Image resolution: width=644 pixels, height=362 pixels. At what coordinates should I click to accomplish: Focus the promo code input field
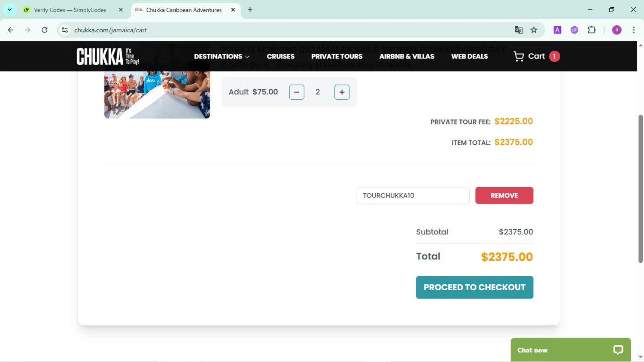(413, 195)
